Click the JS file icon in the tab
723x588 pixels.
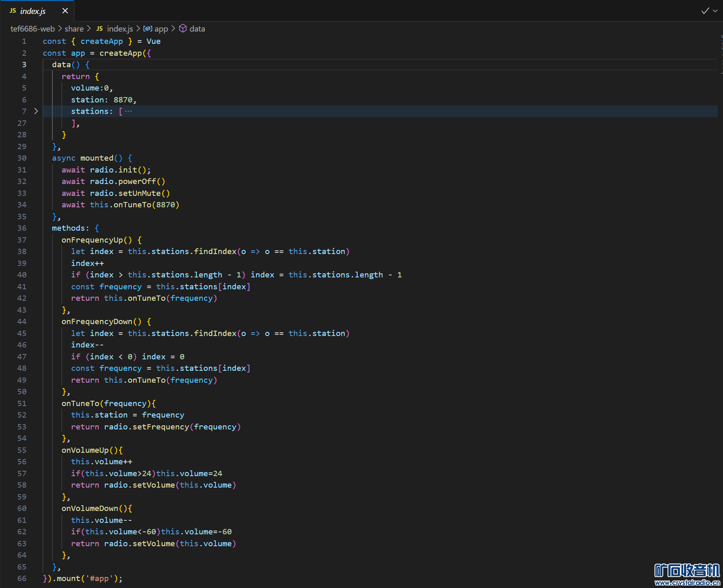coord(13,11)
